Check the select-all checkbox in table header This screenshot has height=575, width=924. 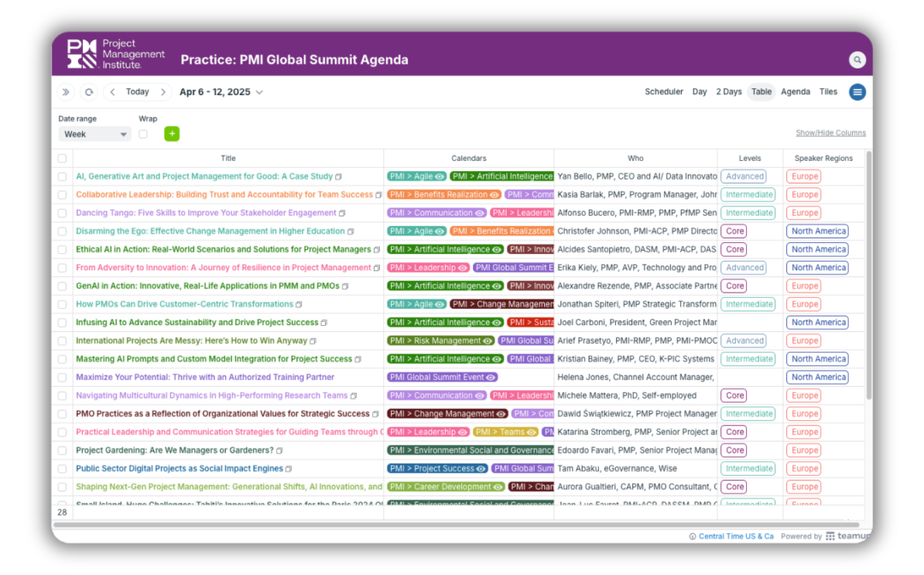click(x=62, y=158)
